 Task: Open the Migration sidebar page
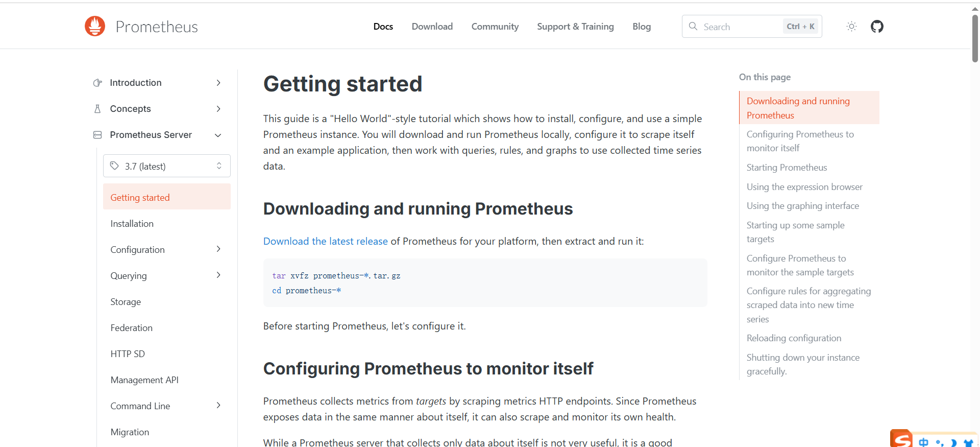pyautogui.click(x=130, y=432)
